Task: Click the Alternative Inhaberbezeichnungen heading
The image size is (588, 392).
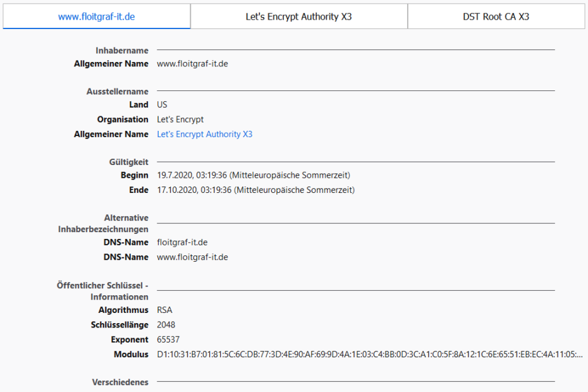Action: tap(103, 224)
